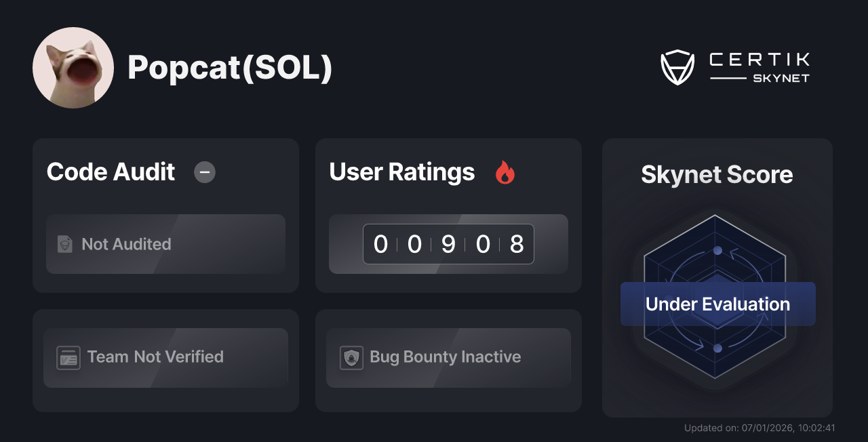The image size is (868, 442).
Task: Toggle the Bug Bounty Inactive state
Action: (448, 357)
